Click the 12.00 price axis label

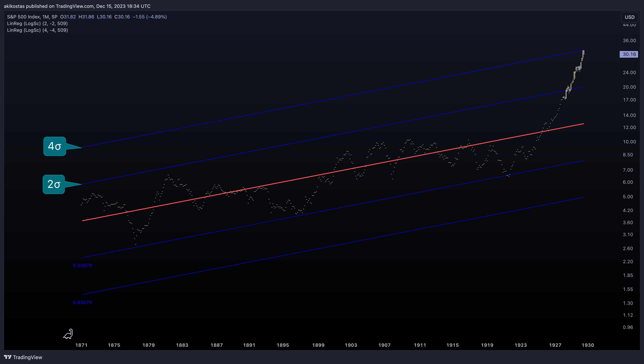(x=629, y=127)
